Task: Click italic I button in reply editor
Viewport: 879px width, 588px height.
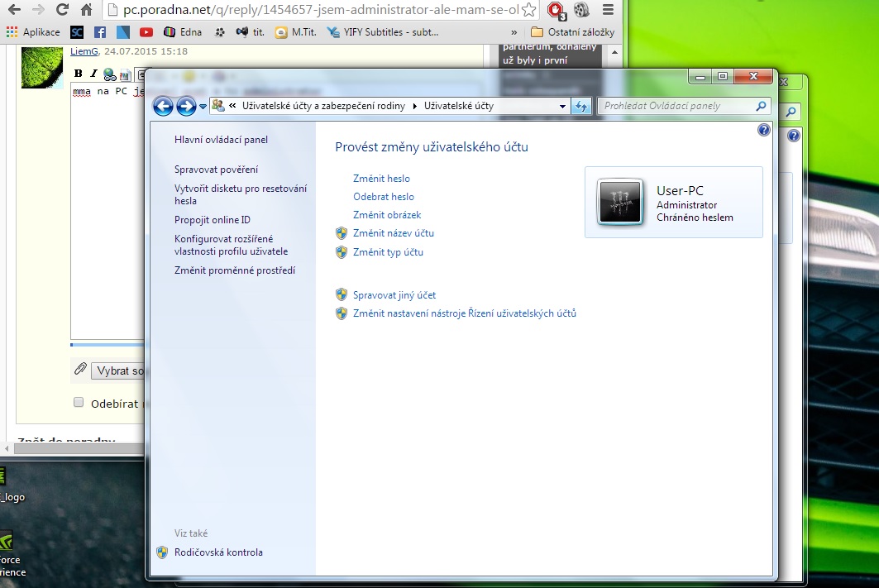Action: pyautogui.click(x=93, y=74)
